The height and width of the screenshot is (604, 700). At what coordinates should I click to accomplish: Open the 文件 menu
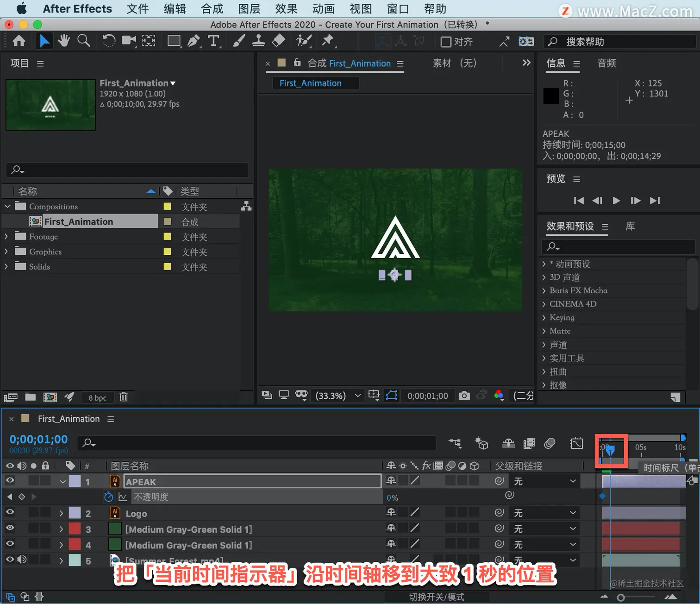138,9
